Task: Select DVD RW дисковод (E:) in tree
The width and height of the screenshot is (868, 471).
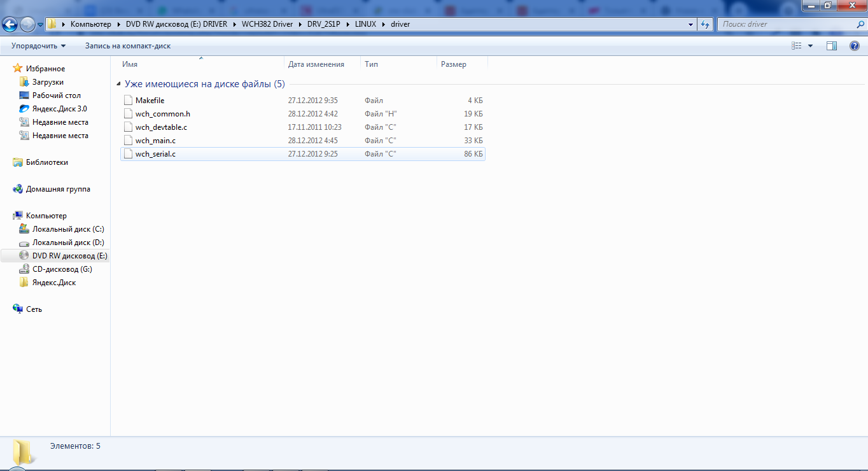Action: click(70, 256)
